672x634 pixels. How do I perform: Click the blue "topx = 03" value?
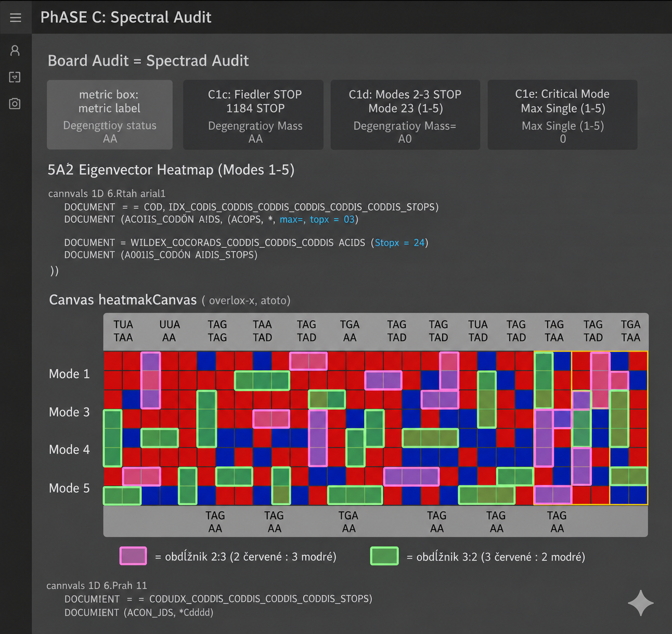(332, 220)
